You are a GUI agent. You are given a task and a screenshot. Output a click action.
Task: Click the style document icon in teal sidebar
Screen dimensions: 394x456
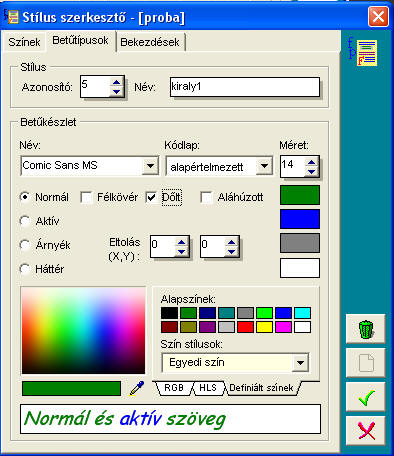[363, 52]
